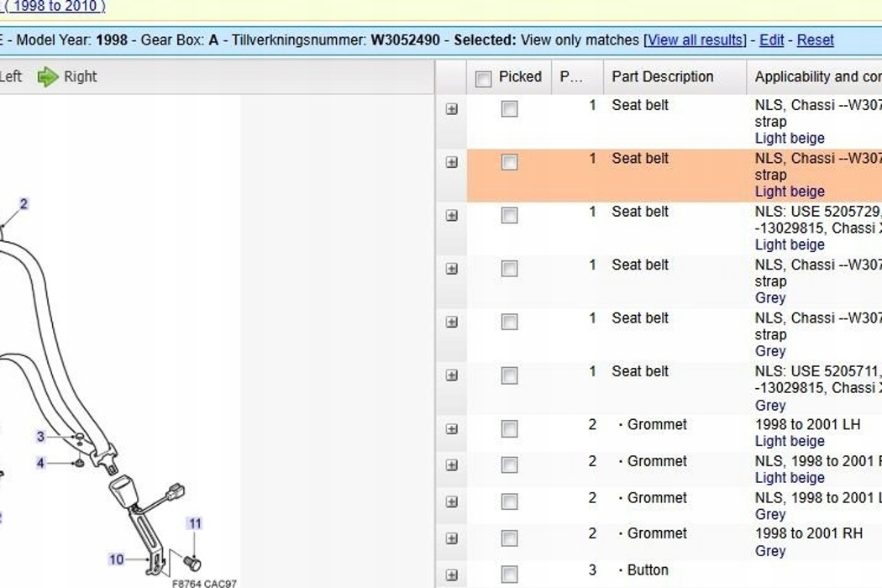Expand the NLS Grommet Light beige row

click(452, 465)
